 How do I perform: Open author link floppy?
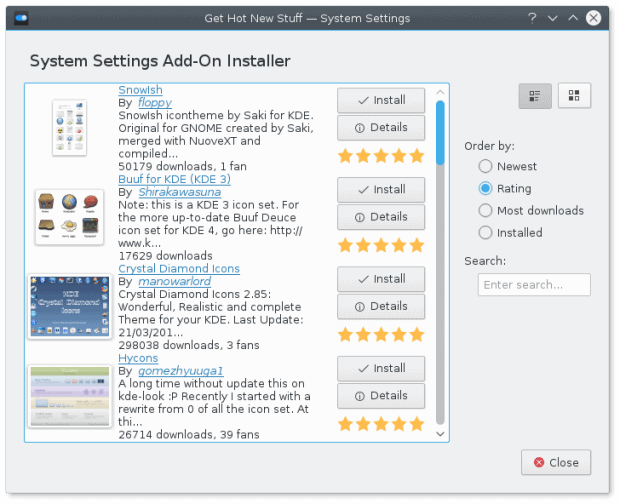[x=155, y=103]
